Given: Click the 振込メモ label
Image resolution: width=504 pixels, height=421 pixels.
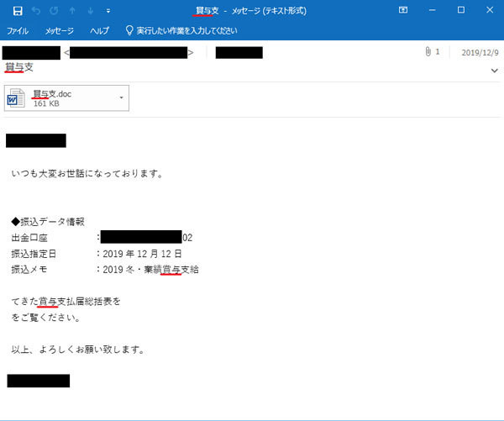Looking at the screenshot, I should pyautogui.click(x=29, y=270).
